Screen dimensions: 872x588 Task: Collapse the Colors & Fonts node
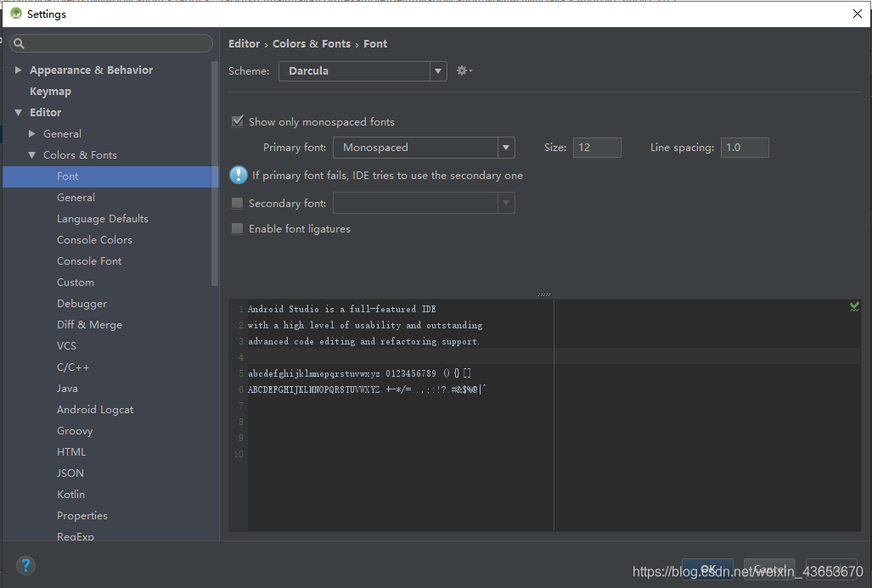(31, 155)
